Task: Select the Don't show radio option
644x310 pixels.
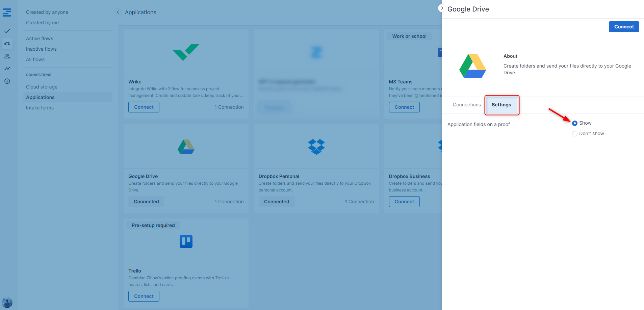Action: [x=575, y=134]
